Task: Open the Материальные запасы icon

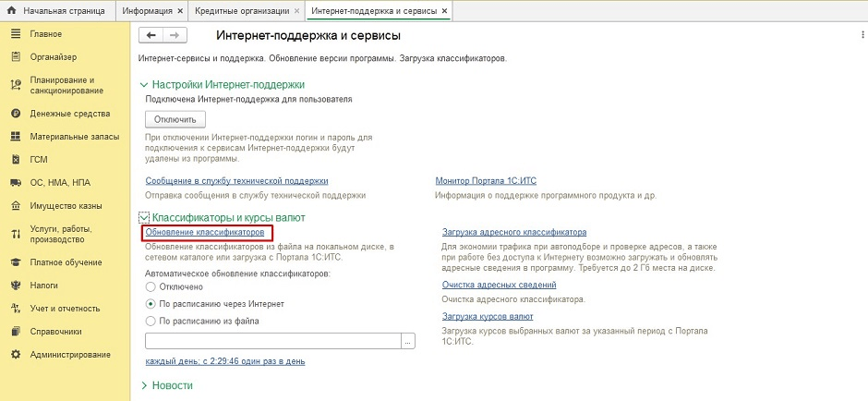Action: (x=15, y=136)
